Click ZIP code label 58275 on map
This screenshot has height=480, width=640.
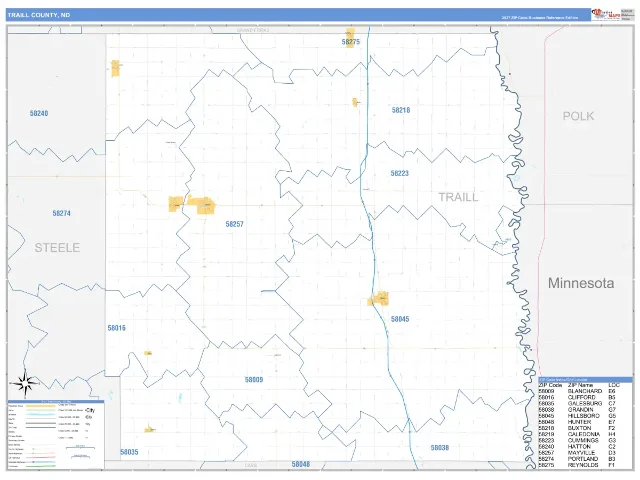tap(351, 42)
